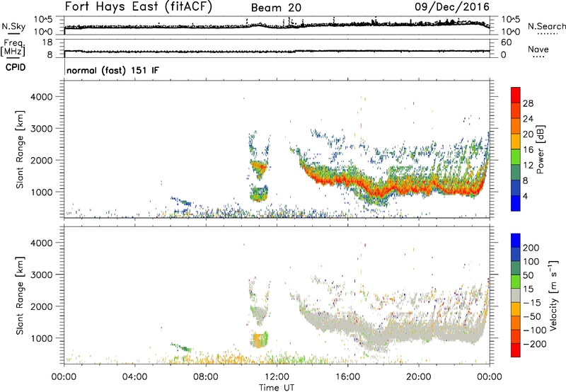Select the "normal (fast) 151 IF" mode text
Screen dimensions: 566x392
click(112, 70)
